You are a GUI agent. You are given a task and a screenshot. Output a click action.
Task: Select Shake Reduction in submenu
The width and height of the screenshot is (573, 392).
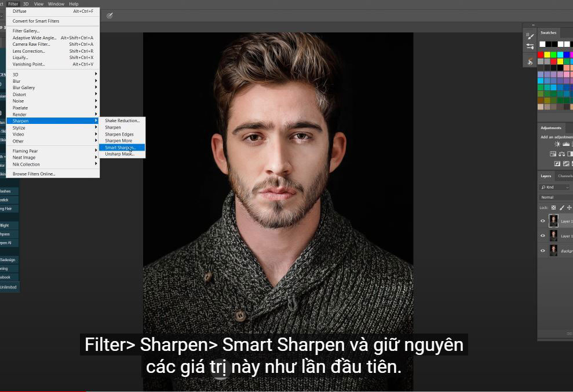click(x=122, y=120)
